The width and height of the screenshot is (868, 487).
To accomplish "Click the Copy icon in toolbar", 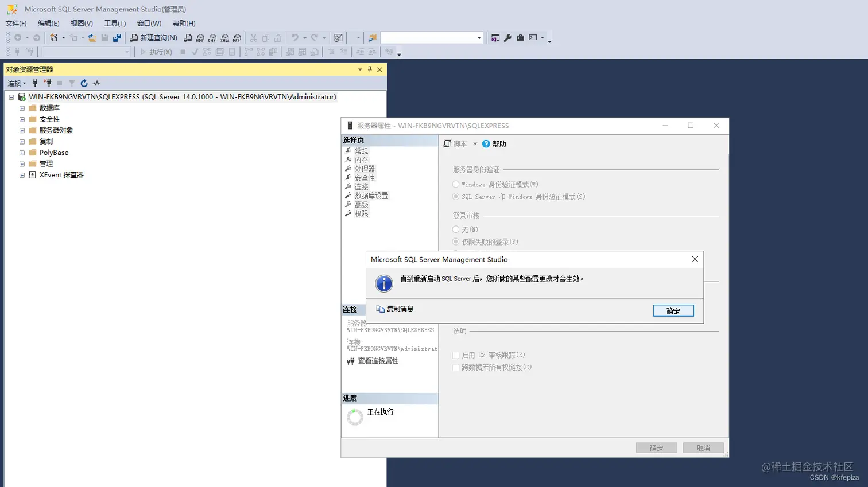I will (266, 38).
